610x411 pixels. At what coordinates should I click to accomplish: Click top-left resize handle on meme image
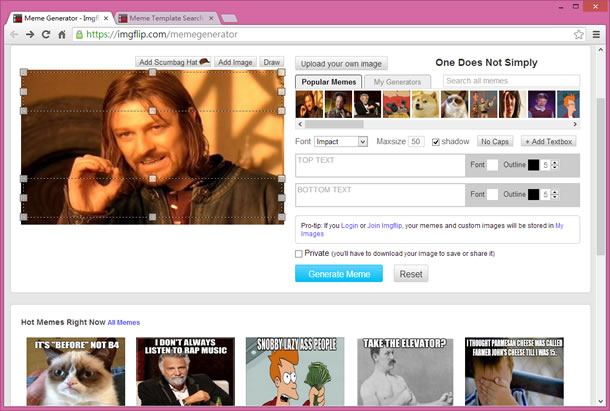point(24,72)
